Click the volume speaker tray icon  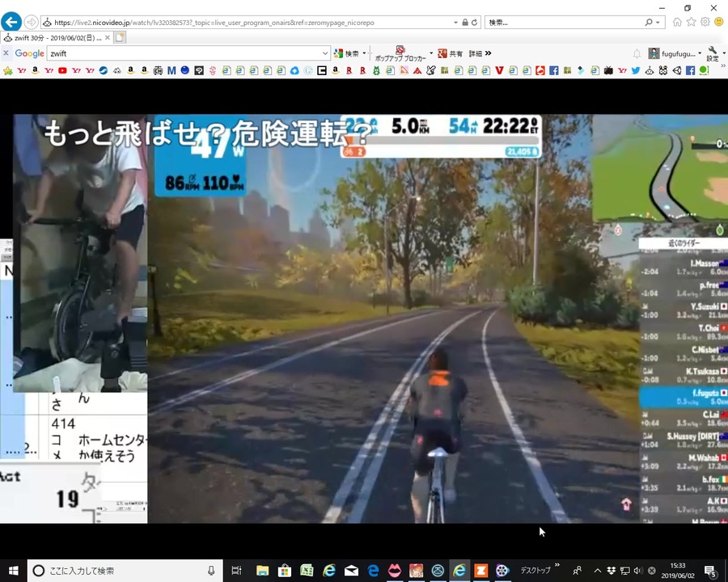point(638,571)
